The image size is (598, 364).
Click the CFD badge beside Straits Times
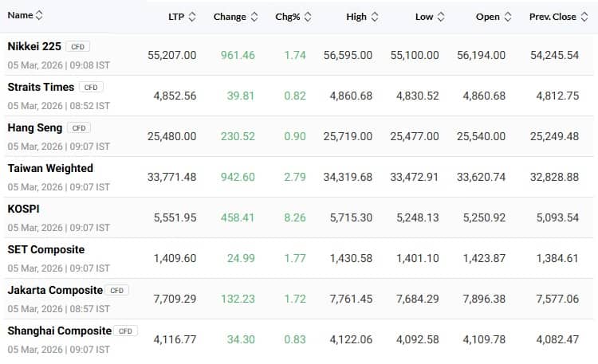tap(91, 88)
